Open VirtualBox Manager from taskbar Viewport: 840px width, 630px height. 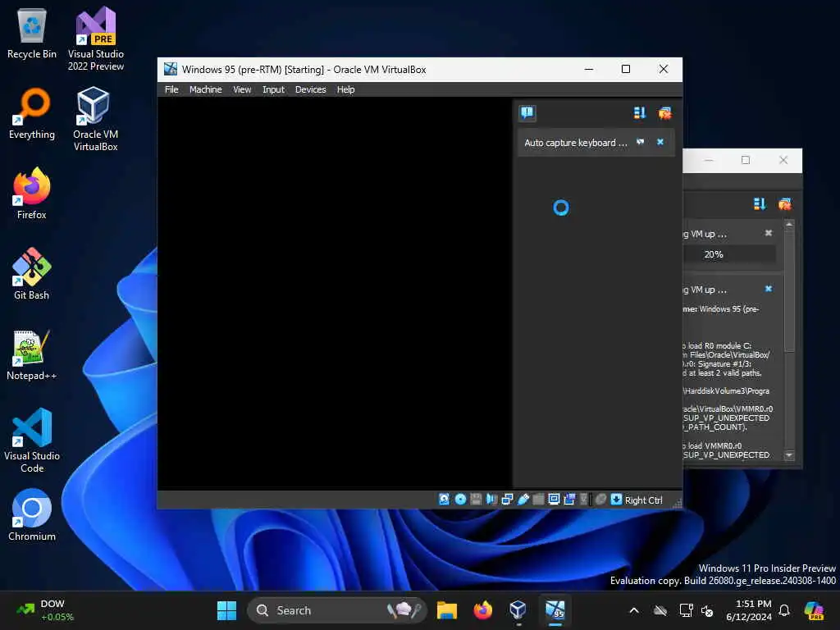point(518,610)
